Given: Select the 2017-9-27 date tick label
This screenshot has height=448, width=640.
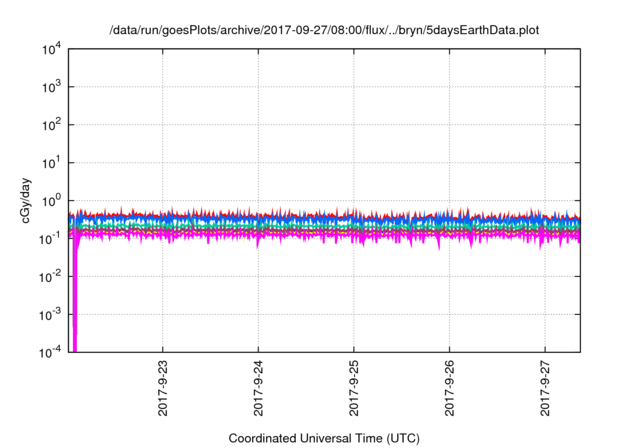Looking at the screenshot, I should pyautogui.click(x=545, y=388).
